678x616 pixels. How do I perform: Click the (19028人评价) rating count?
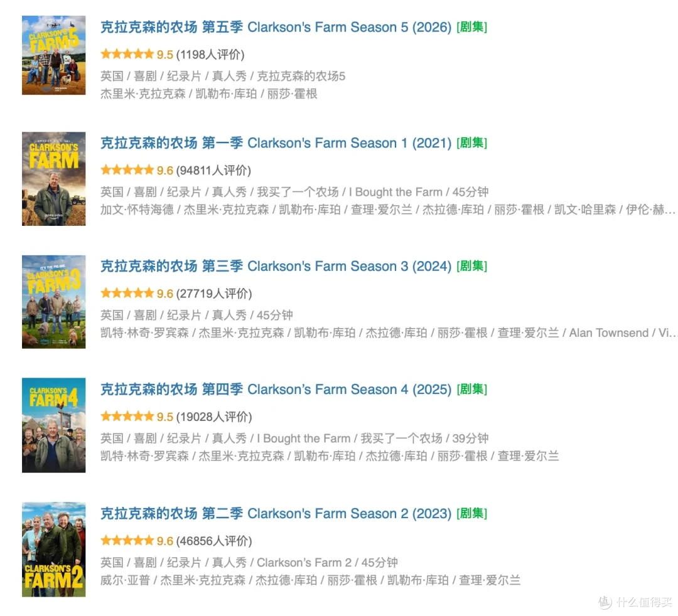(x=214, y=417)
